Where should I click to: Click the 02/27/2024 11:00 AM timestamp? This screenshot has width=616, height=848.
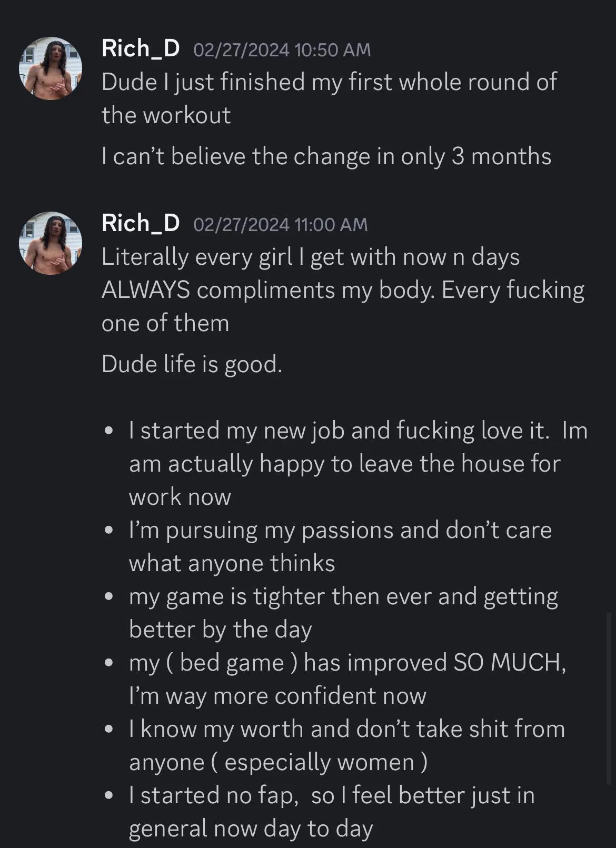tap(281, 225)
